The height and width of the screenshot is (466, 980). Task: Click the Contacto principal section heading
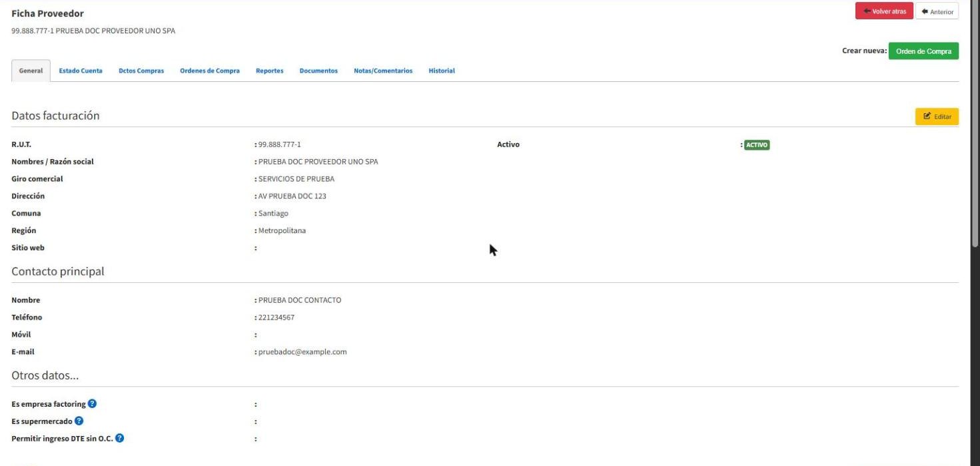(58, 272)
